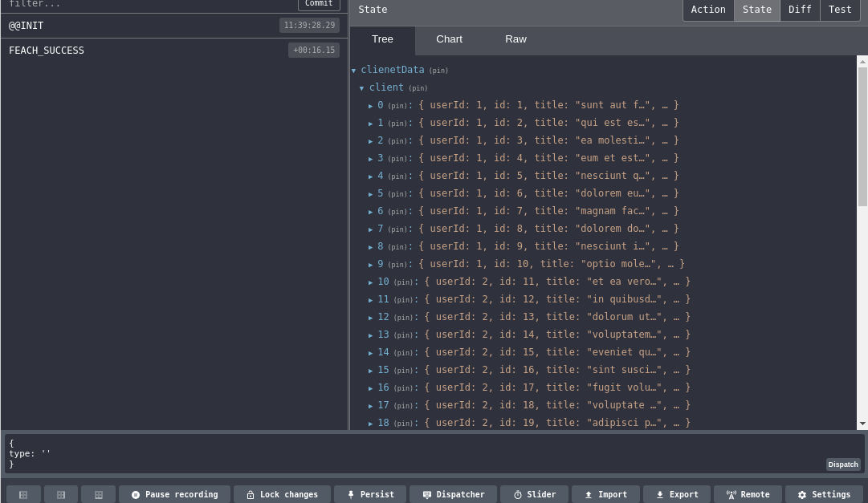Open the Chart view tab
The width and height of the screenshot is (868, 503).
tap(449, 39)
